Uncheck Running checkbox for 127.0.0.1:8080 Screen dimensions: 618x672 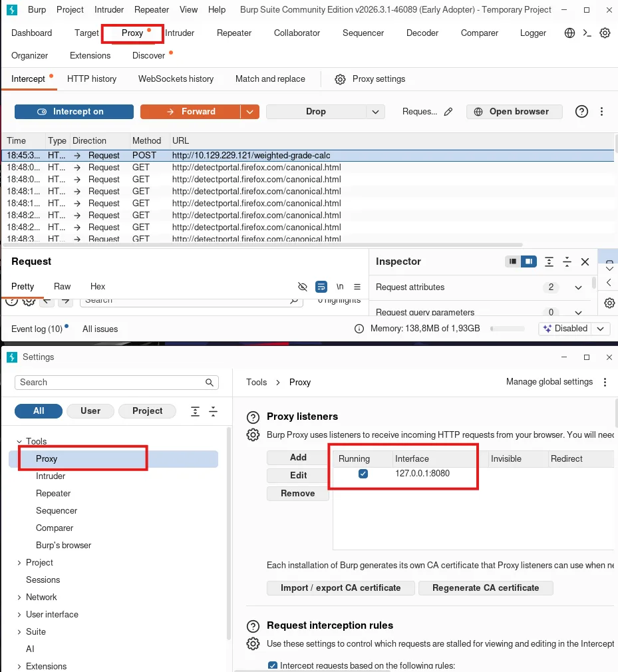coord(363,474)
